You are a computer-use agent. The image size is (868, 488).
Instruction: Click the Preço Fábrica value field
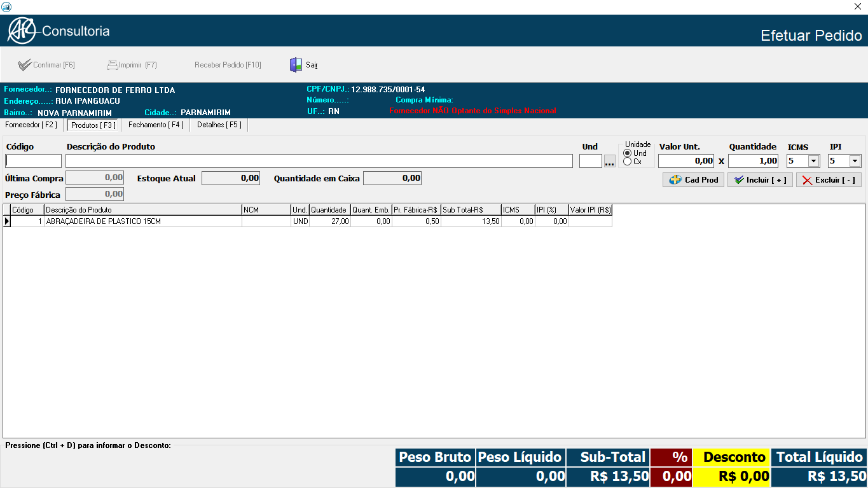[x=95, y=193]
